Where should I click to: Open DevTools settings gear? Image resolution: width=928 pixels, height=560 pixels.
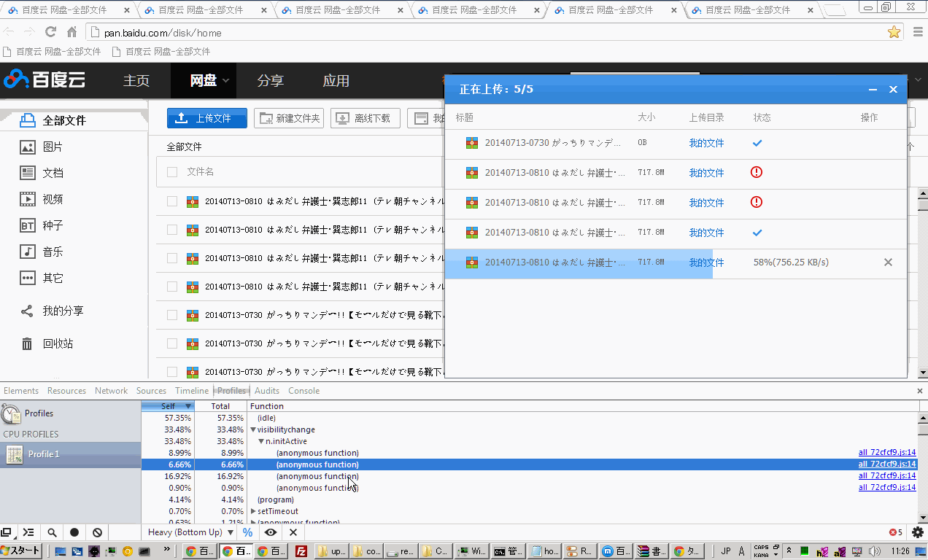[x=918, y=533]
